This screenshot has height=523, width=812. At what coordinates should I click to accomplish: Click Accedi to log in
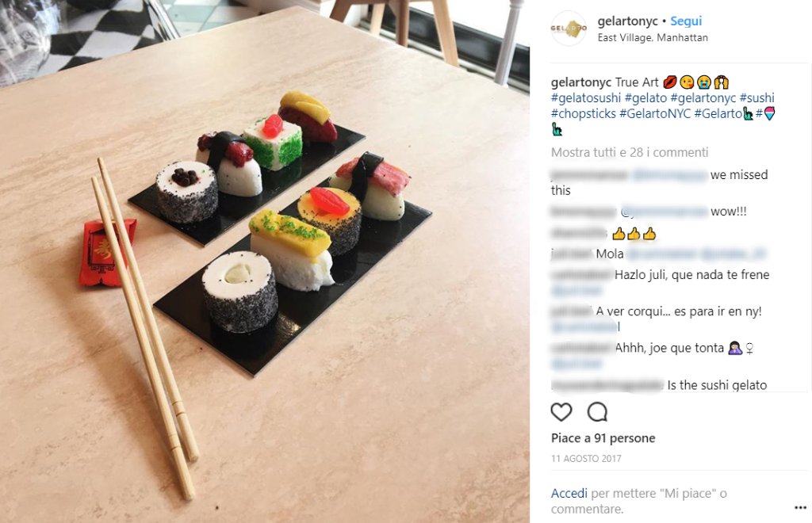coord(569,494)
